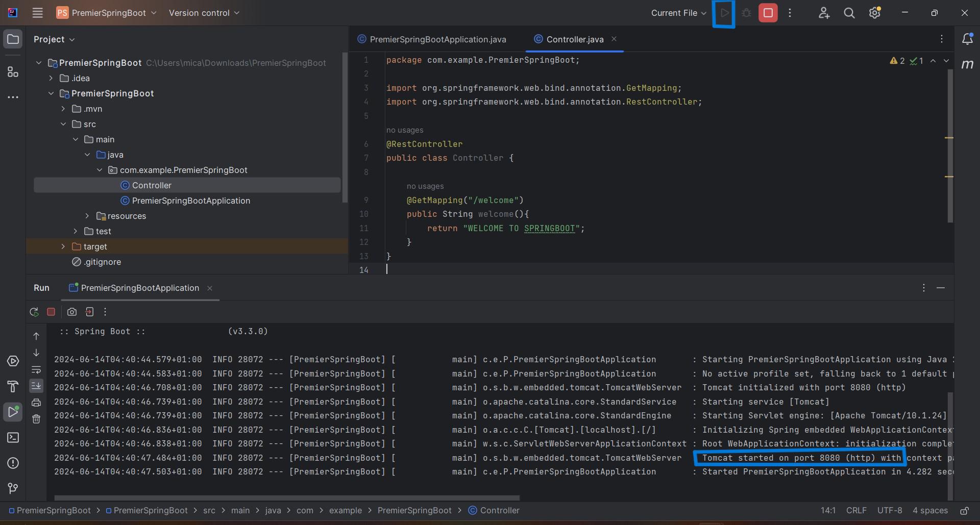Change CRLF line separator
Image resolution: width=980 pixels, height=525 pixels.
pyautogui.click(x=856, y=511)
